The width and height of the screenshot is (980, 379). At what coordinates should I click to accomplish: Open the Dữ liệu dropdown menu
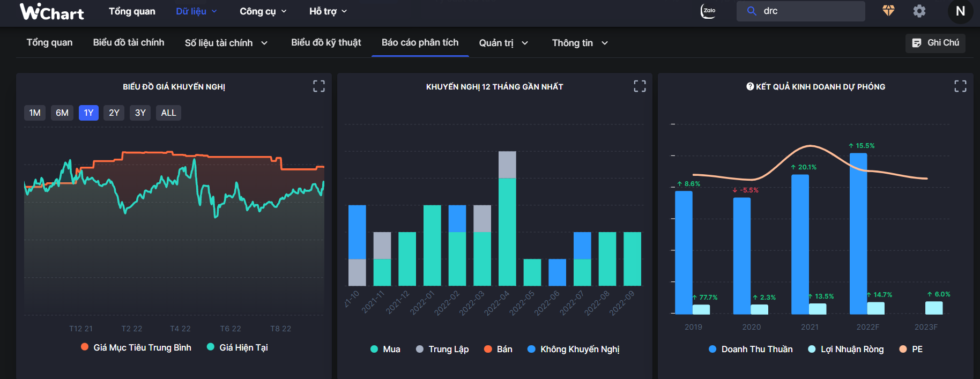tap(196, 11)
